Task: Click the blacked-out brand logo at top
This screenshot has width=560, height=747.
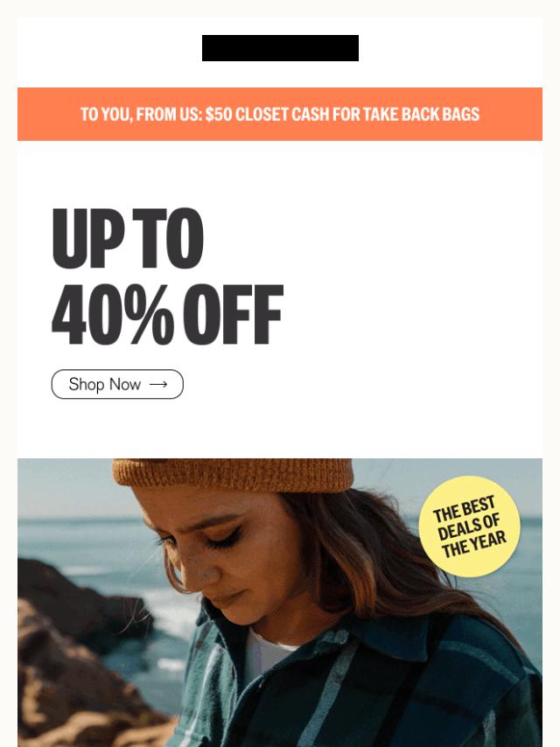Action: [x=280, y=48]
